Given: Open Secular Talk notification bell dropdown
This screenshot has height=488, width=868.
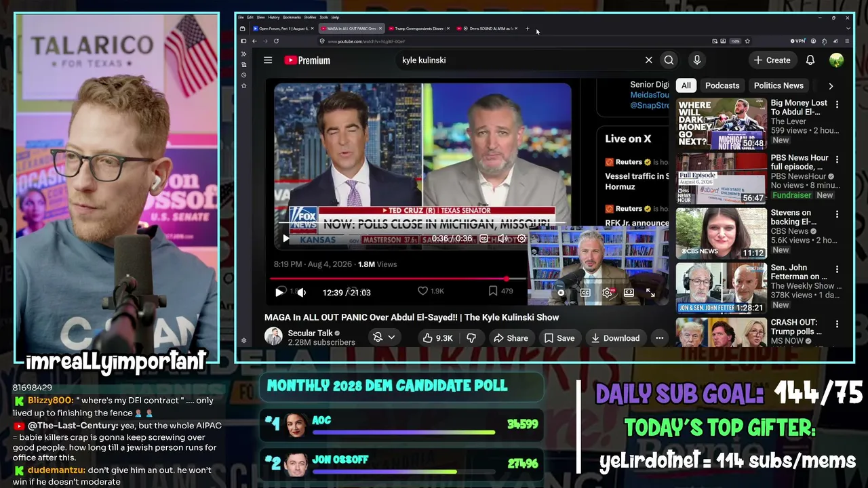Looking at the screenshot, I should (x=384, y=337).
